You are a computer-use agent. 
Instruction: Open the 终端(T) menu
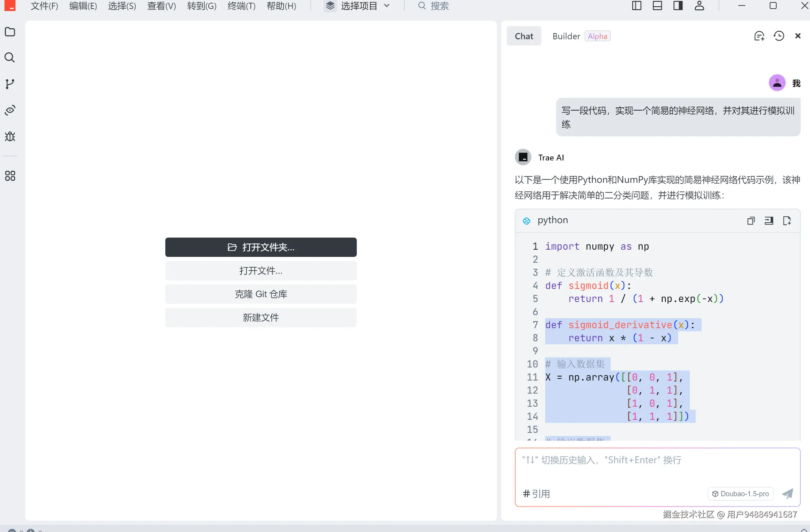[241, 6]
